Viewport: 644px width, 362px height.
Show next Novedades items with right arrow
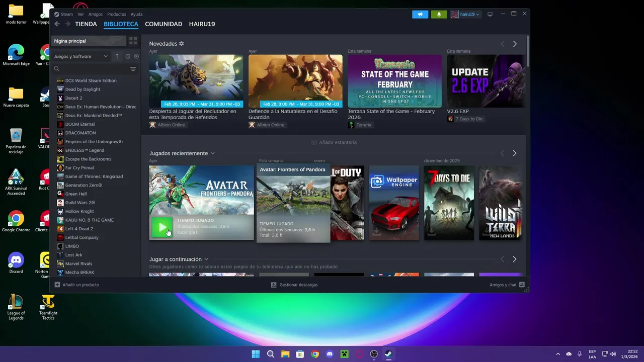point(515,44)
